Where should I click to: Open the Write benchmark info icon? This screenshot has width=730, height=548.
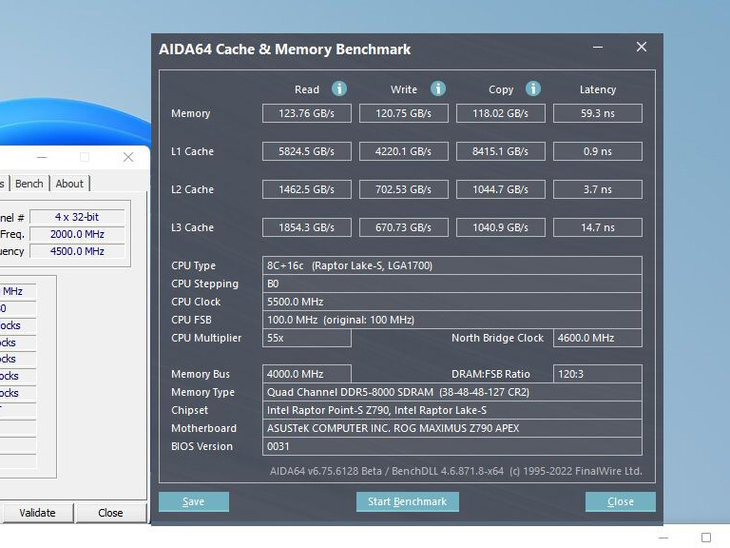(x=438, y=88)
